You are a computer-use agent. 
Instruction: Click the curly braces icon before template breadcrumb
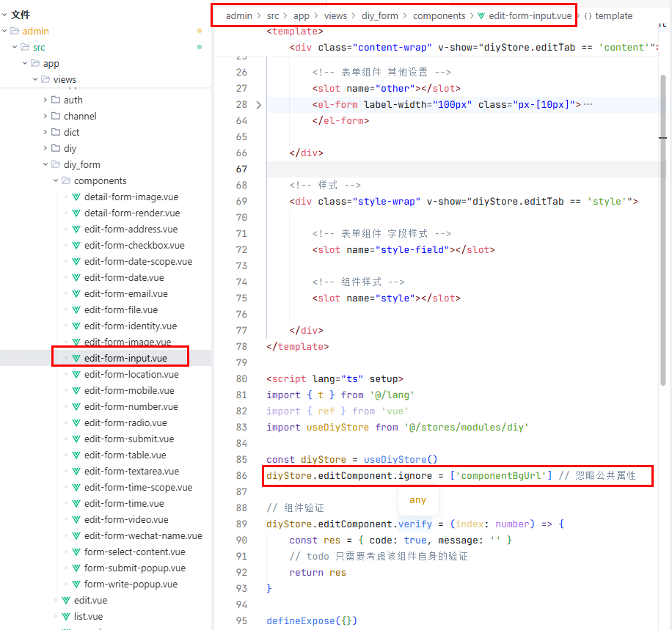588,15
